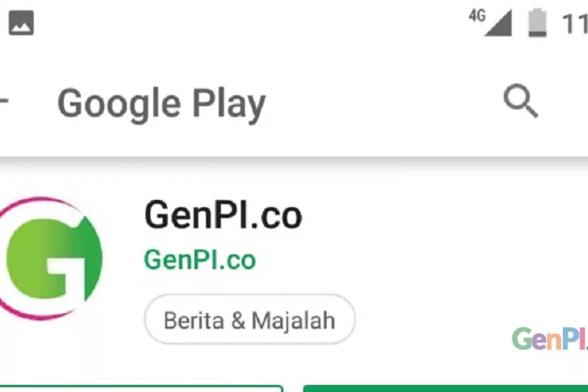
Task: Open the green GenPI.co developer link
Action: tap(200, 260)
